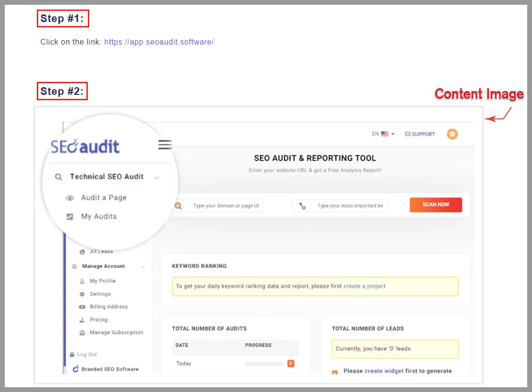The height and width of the screenshot is (392, 532).
Task: Click the SEOaudit logo
Action: tap(85, 146)
